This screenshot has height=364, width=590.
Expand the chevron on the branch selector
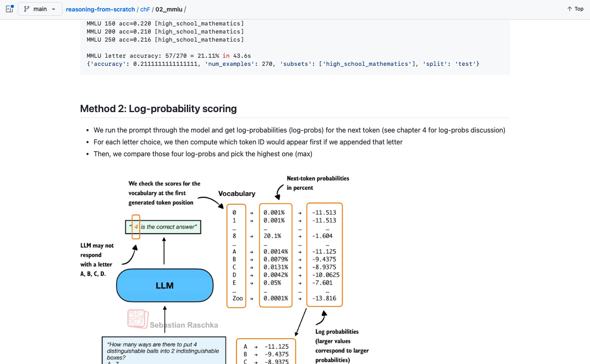pos(53,9)
